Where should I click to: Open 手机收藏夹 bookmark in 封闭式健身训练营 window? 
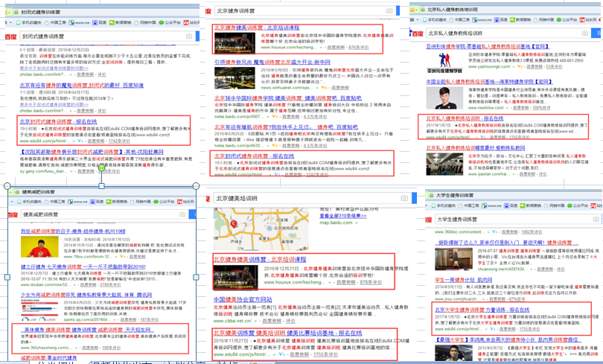pyautogui.click(x=28, y=22)
